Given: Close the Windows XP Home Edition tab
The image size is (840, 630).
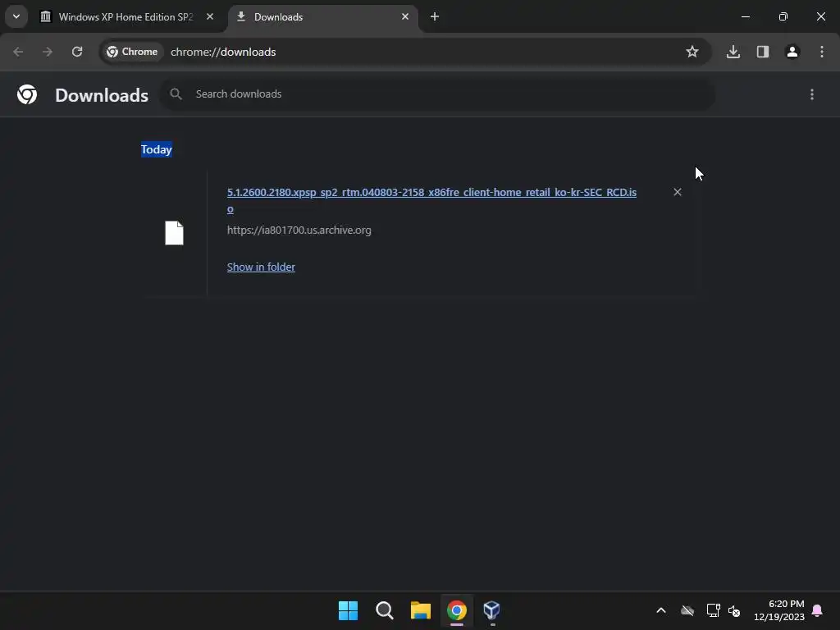Looking at the screenshot, I should coord(210,16).
